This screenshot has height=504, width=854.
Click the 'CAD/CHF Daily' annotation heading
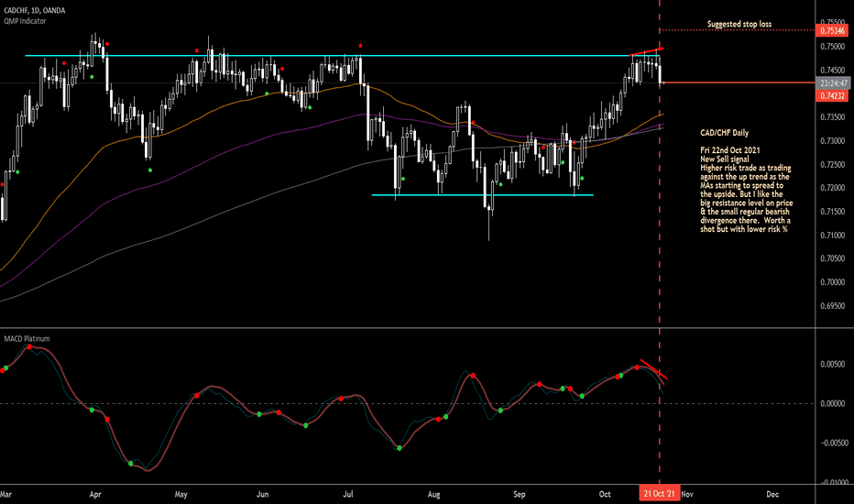(725, 132)
